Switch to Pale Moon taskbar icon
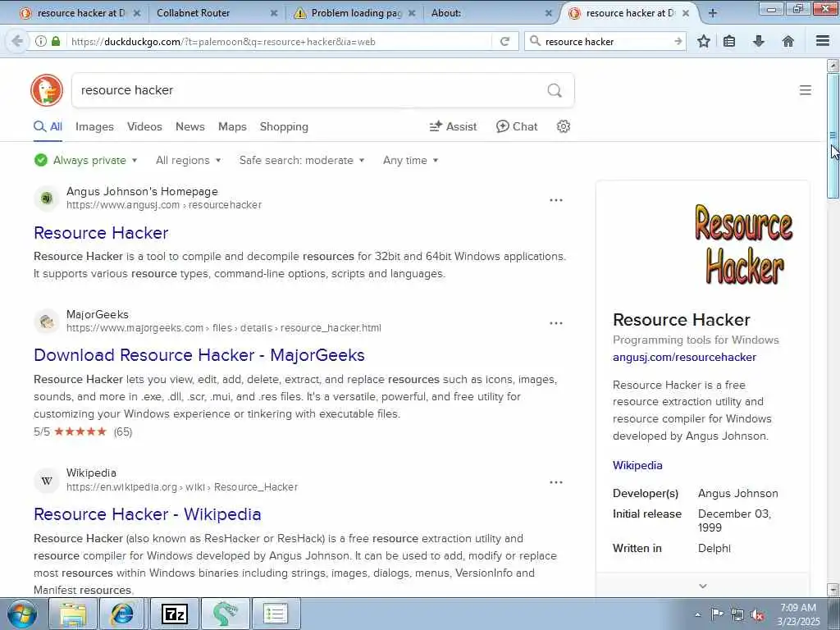Viewport: 840px width, 630px height. tap(225, 614)
